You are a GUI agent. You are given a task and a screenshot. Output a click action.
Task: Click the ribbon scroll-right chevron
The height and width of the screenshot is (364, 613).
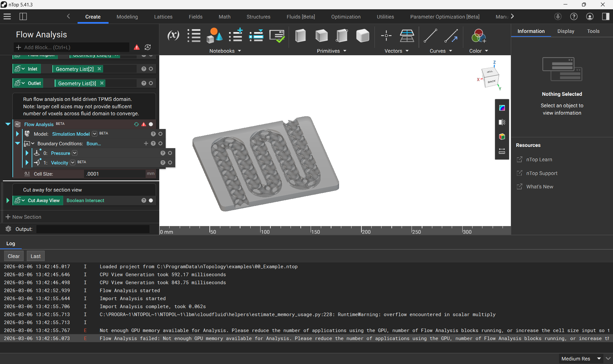pos(512,16)
